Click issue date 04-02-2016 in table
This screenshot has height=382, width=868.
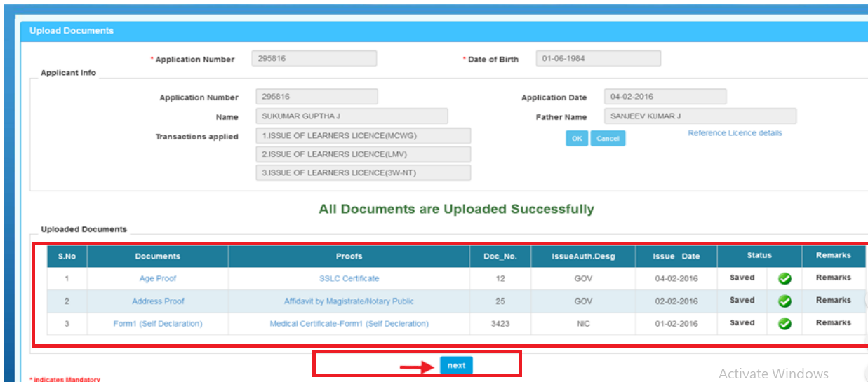(x=676, y=278)
